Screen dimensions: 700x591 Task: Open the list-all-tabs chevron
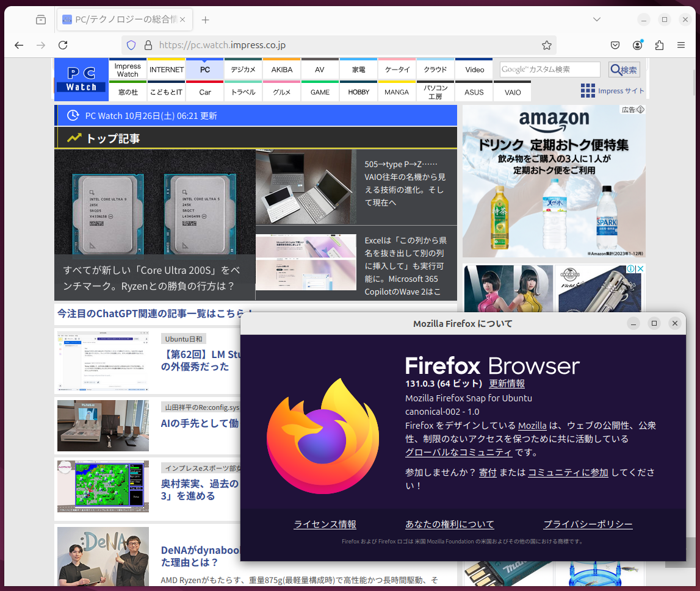[x=596, y=19]
